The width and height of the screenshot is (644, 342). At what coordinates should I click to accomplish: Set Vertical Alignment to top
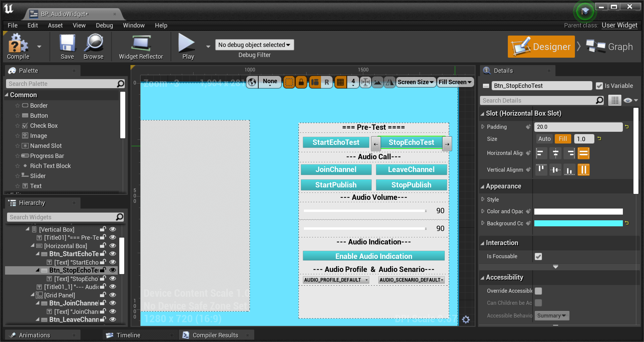pos(541,170)
